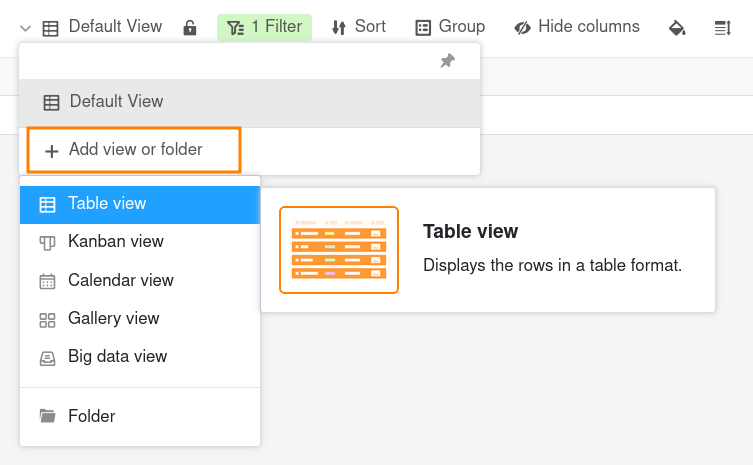Select Table view from the menu
The width and height of the screenshot is (753, 465).
(x=107, y=204)
